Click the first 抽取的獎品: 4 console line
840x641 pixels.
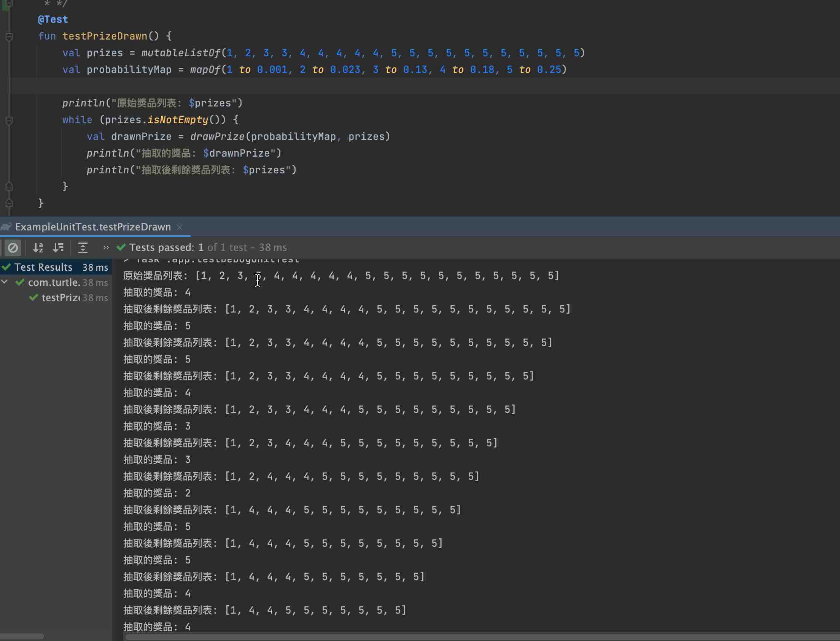pyautogui.click(x=157, y=293)
